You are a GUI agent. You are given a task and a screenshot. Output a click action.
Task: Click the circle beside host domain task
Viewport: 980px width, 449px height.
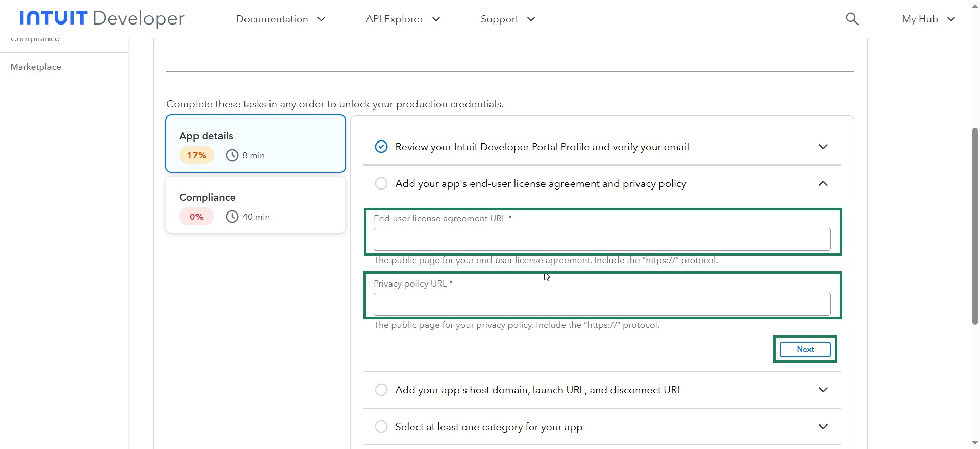381,390
